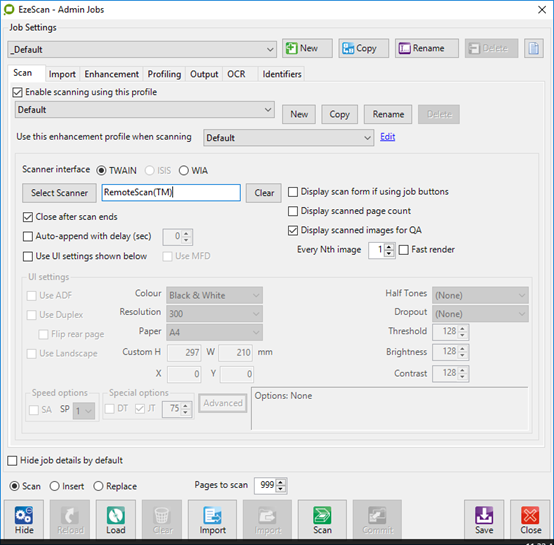This screenshot has width=554, height=545.
Task: Start scanning with the green Scan icon
Action: point(322,519)
